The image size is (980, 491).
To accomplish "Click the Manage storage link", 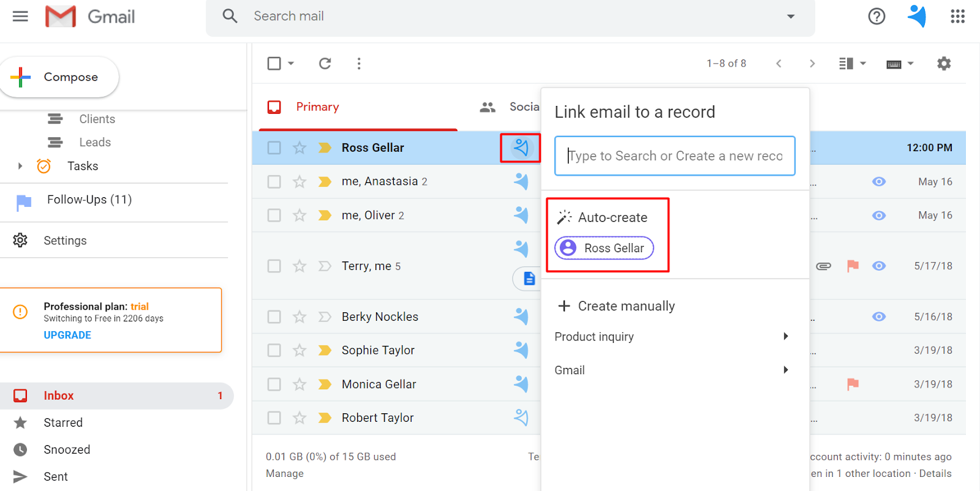I will point(285,473).
